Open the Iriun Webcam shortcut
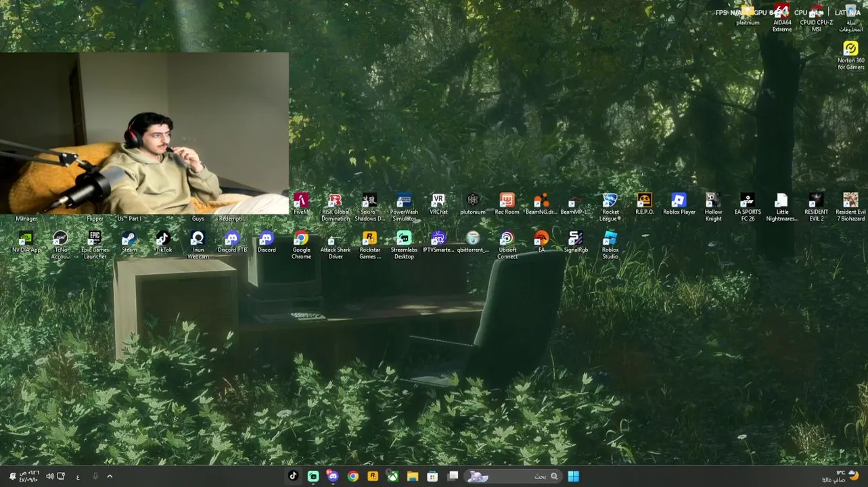This screenshot has width=868, height=487. tap(198, 238)
